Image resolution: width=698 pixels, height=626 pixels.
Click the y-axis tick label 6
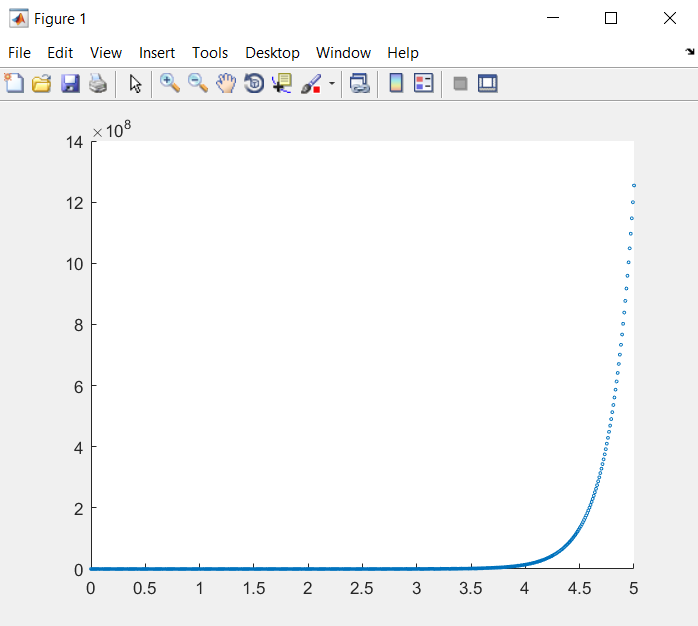tap(78, 387)
